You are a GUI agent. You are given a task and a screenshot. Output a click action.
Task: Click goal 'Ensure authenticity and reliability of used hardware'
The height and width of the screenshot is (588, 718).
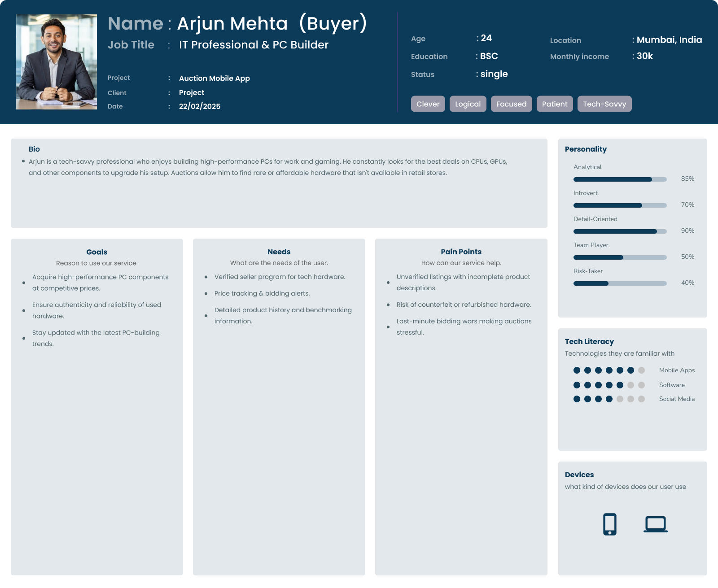click(x=97, y=310)
